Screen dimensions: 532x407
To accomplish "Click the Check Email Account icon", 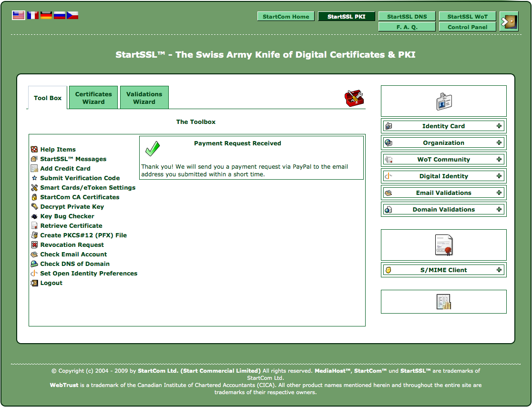I will pos(34,254).
